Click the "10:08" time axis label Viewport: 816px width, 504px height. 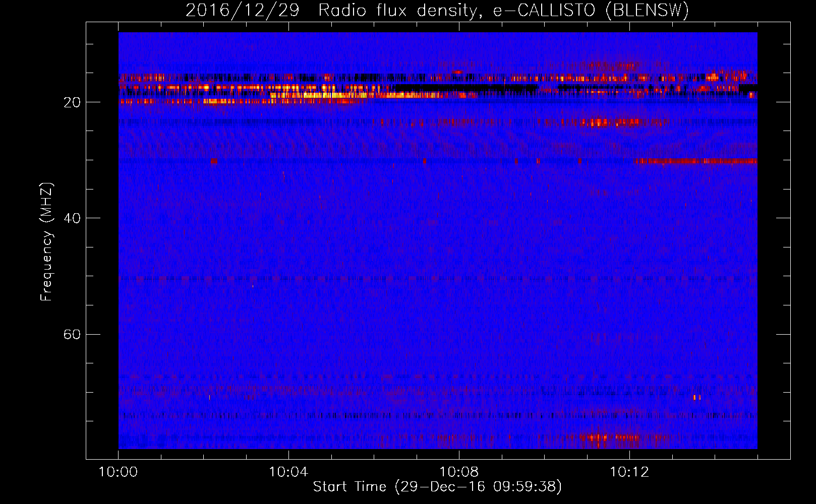tap(459, 472)
